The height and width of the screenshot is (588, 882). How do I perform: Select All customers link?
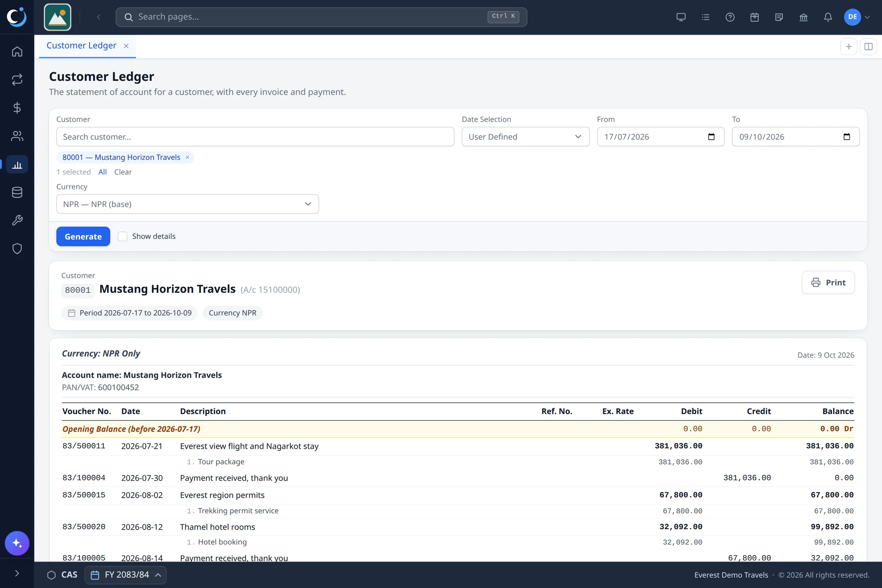click(103, 172)
